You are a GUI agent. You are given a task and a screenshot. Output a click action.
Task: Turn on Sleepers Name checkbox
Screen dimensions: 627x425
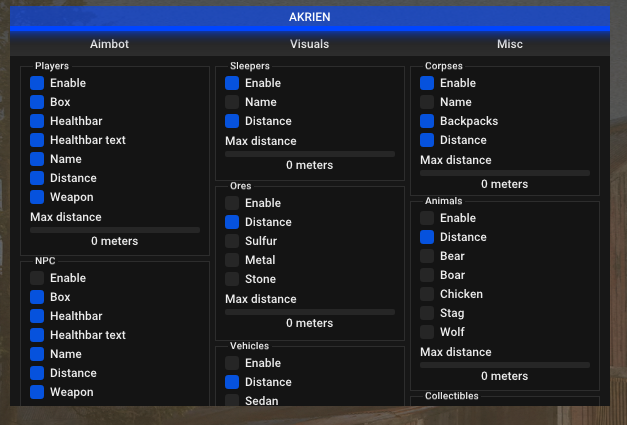[232, 102]
